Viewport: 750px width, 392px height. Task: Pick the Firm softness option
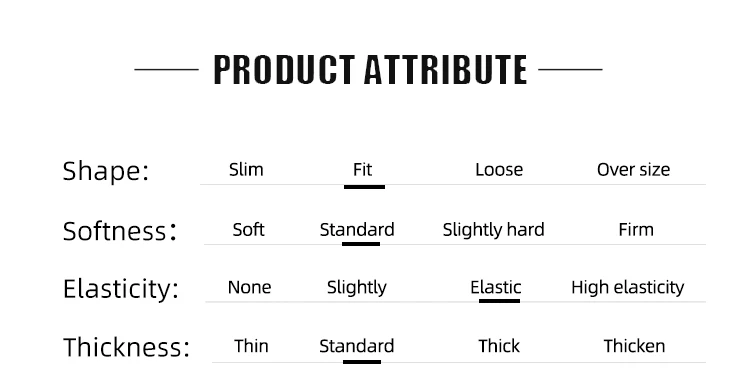pyautogui.click(x=636, y=230)
